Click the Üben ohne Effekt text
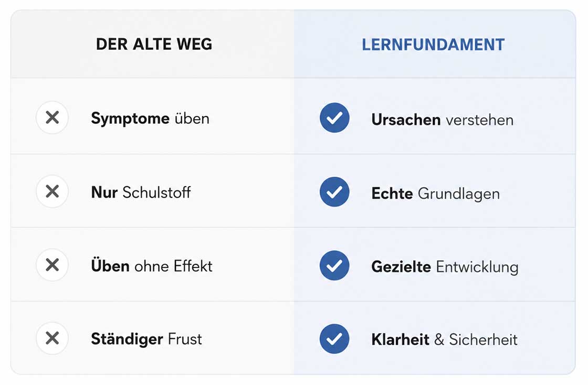The height and width of the screenshot is (385, 588). (152, 266)
